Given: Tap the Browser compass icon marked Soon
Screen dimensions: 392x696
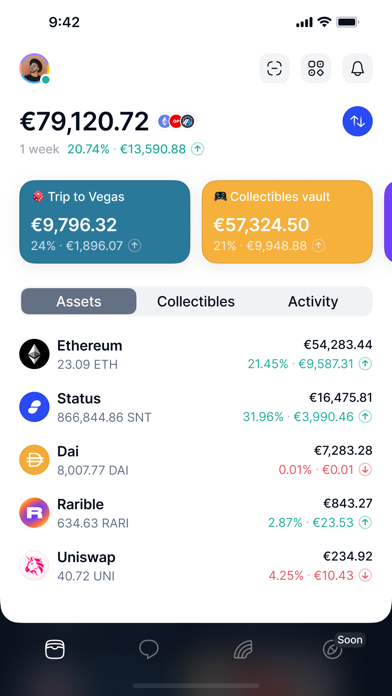Looking at the screenshot, I should (333, 650).
